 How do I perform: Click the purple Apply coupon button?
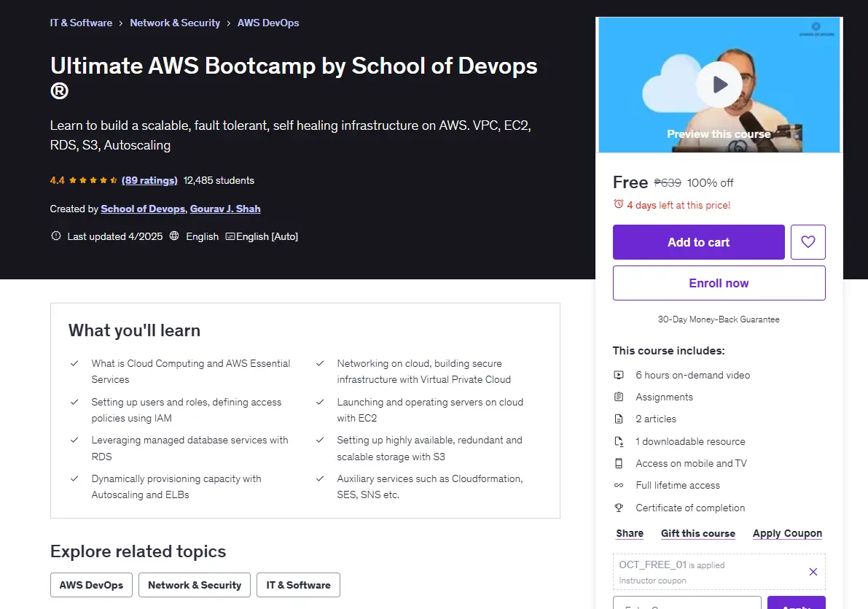point(796,603)
